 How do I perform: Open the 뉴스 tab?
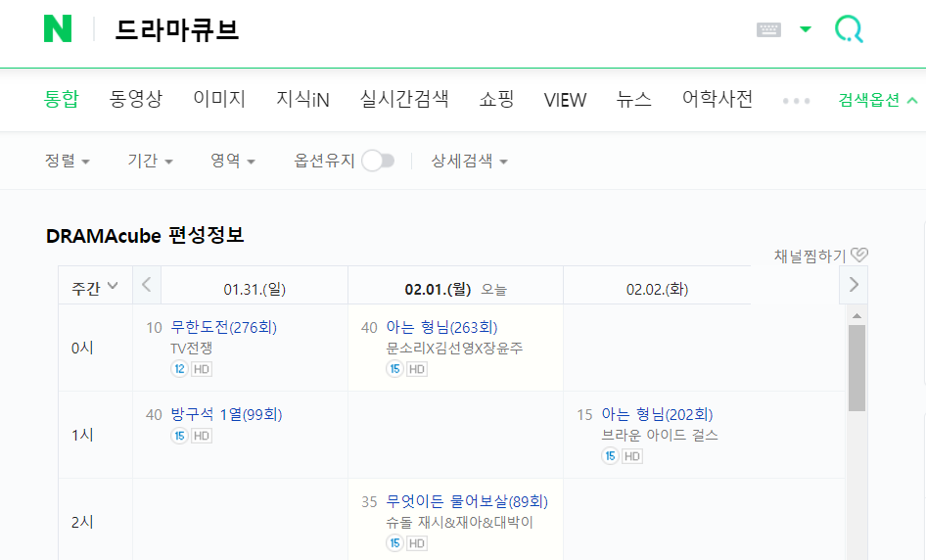click(633, 99)
